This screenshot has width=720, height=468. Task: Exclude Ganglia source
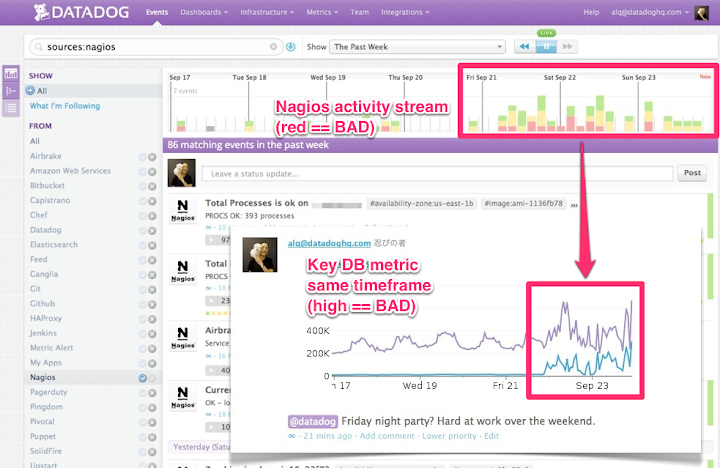(152, 275)
